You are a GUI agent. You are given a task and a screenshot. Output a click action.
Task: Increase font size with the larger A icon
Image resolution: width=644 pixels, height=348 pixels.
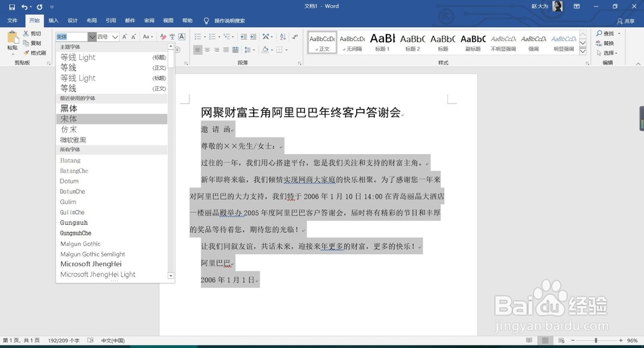[x=124, y=37]
